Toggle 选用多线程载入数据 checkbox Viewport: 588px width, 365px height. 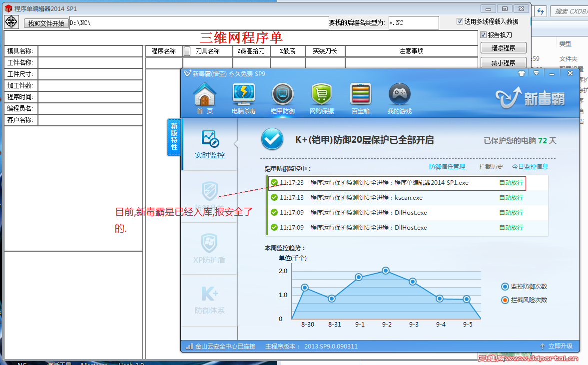pos(460,21)
